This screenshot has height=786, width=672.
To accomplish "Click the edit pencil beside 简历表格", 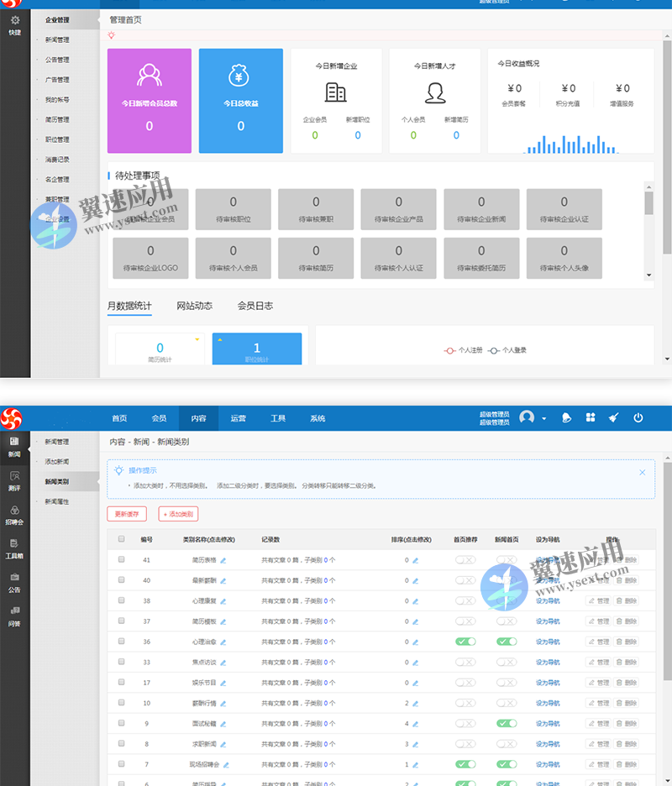I will tap(223, 560).
